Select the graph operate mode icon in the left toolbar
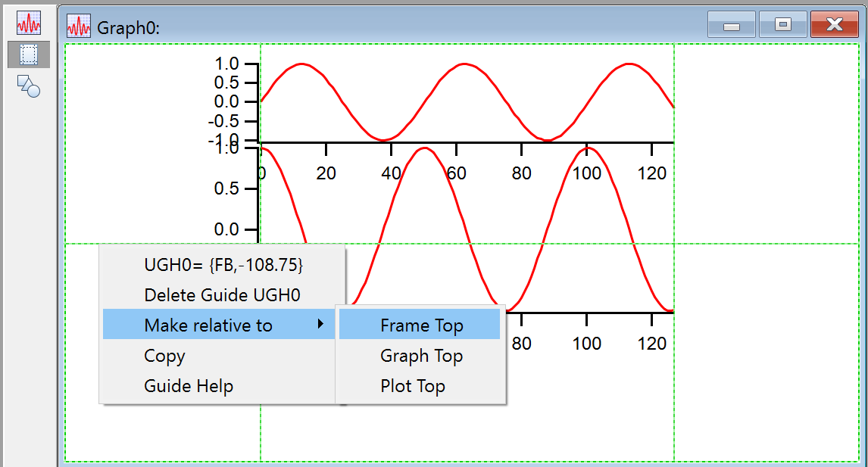Screen dimensions: 868x467 (x=29, y=23)
